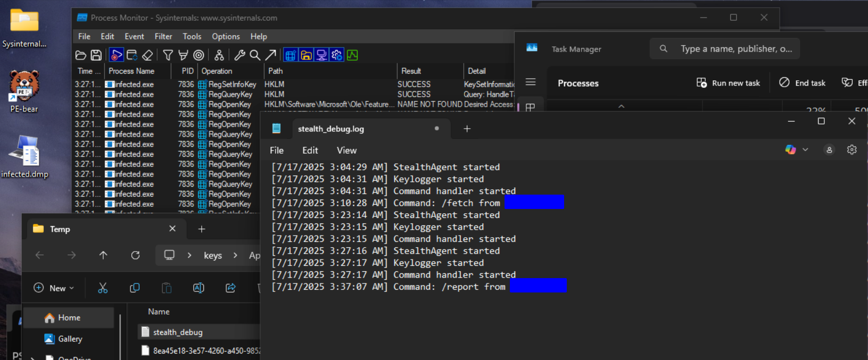Viewport: 868px width, 360px height.
Task: Refresh the File Explorer folder
Action: [135, 255]
